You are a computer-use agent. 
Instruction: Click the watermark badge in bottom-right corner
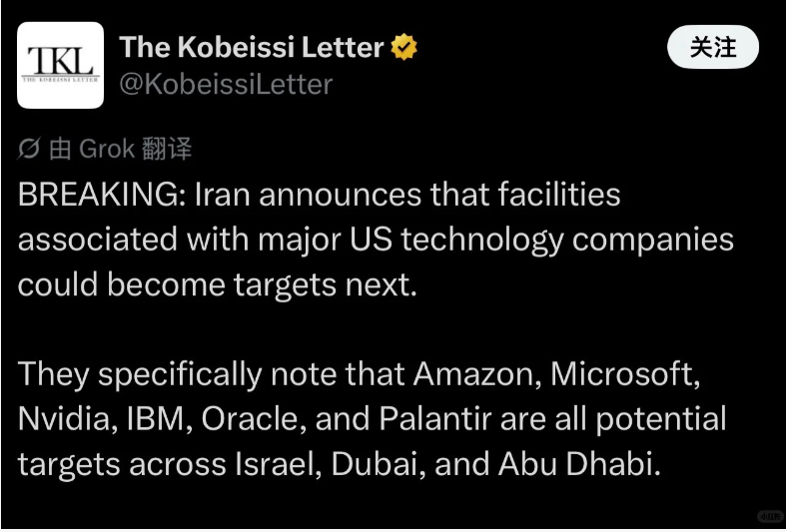tap(769, 516)
